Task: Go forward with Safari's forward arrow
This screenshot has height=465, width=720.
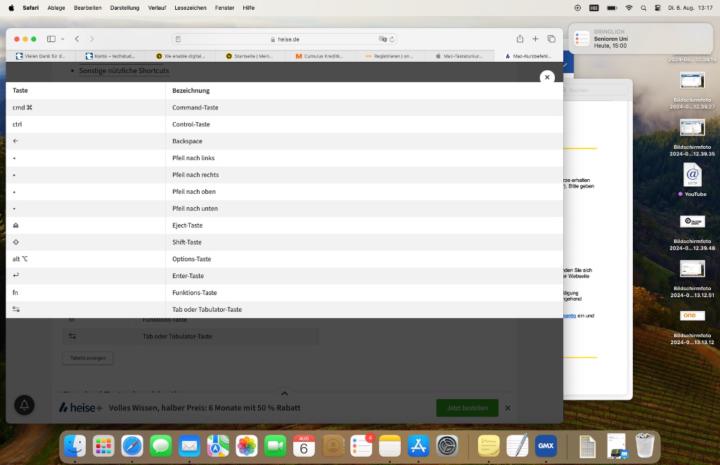Action: point(92,39)
